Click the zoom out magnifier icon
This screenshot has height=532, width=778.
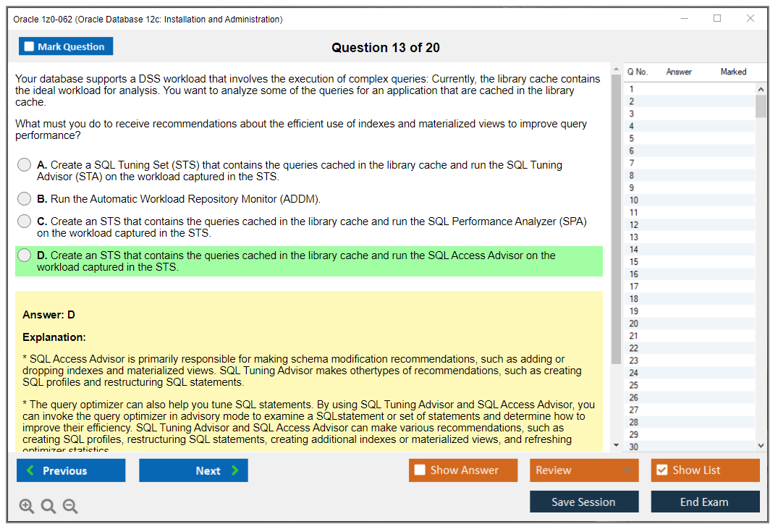pyautogui.click(x=70, y=507)
